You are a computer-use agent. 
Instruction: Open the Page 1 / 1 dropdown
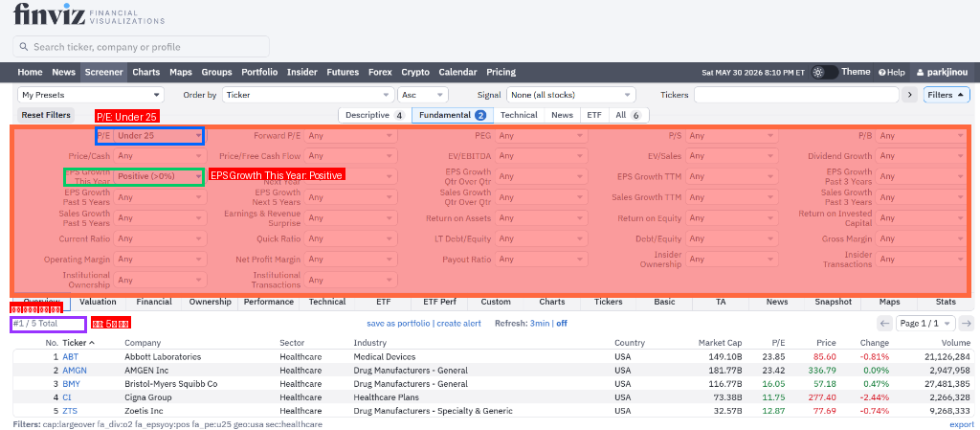(925, 323)
